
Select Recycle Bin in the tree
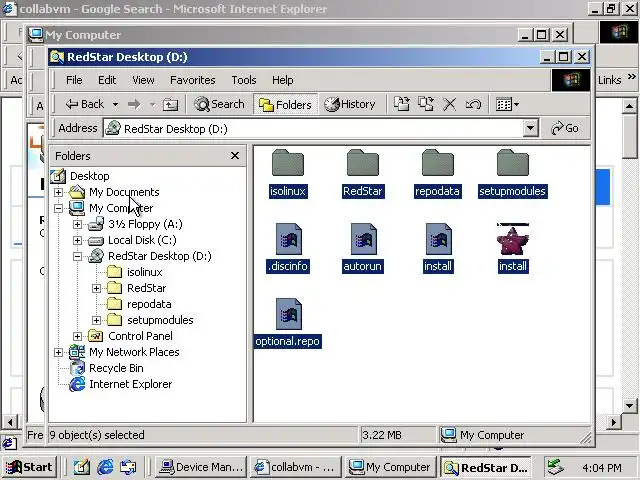click(116, 368)
